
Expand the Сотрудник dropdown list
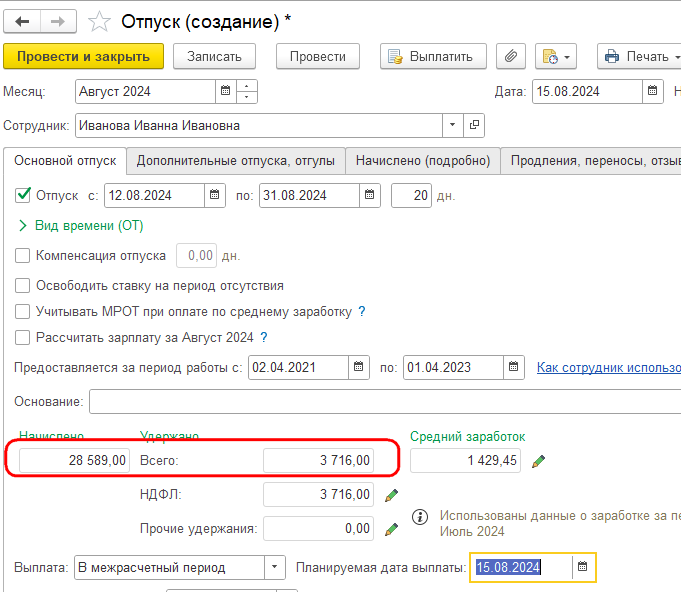[x=453, y=125]
